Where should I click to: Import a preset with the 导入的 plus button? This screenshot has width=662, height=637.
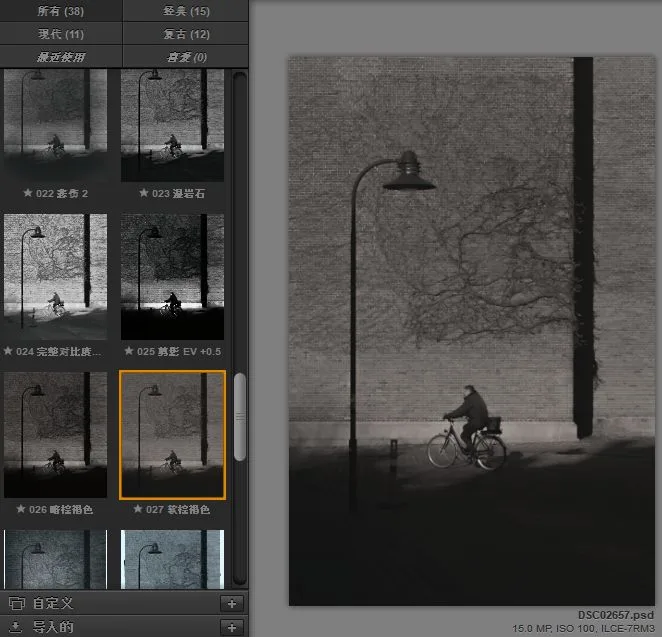tap(232, 627)
